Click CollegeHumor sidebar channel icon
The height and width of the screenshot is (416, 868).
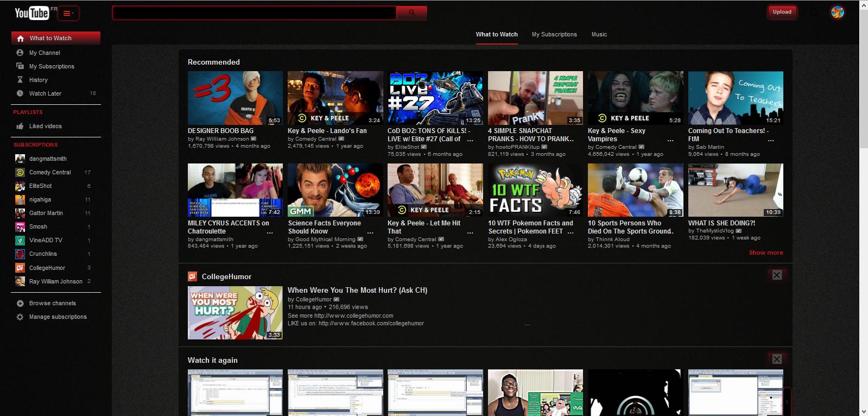20,268
